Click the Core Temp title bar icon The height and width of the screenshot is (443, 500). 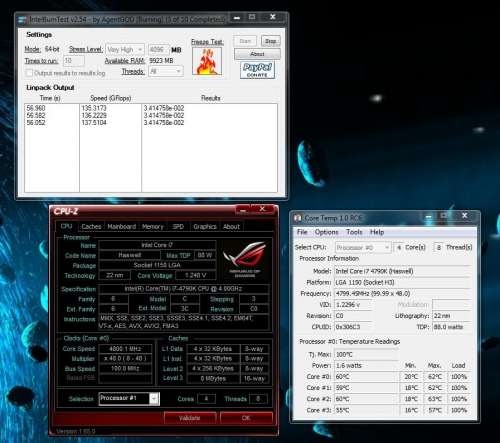click(x=297, y=218)
